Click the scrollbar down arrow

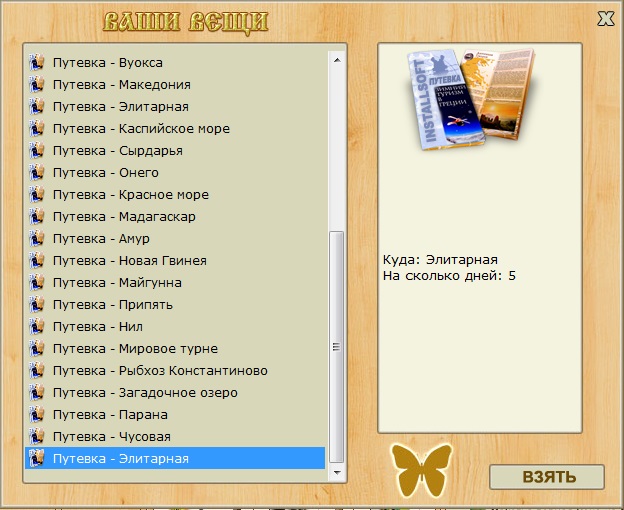[337, 473]
